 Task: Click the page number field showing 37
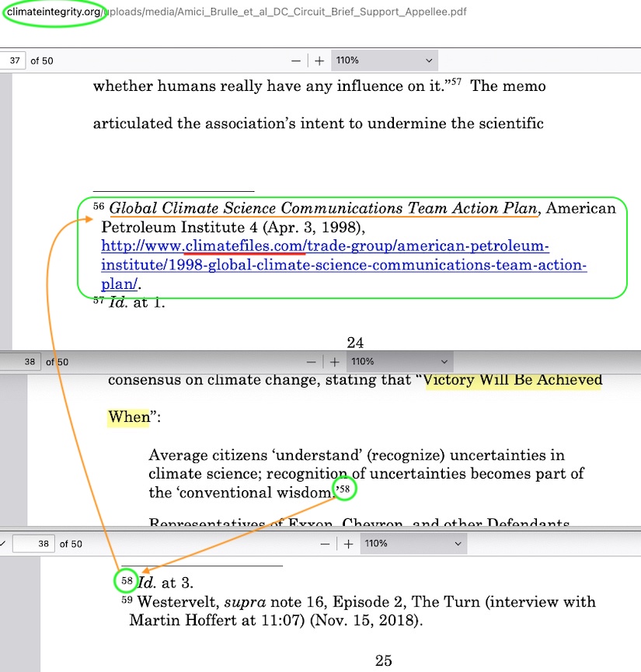click(x=13, y=61)
